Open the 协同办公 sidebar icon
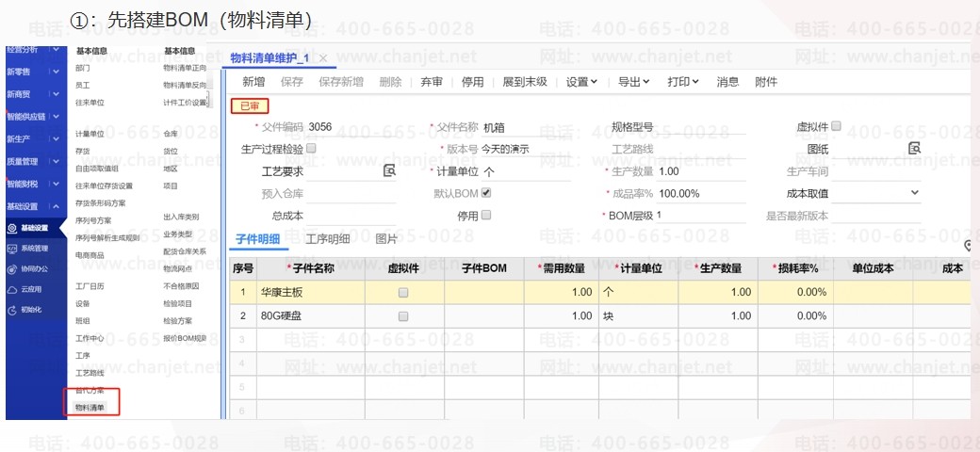Image resolution: width=980 pixels, height=452 pixels. click(12, 269)
